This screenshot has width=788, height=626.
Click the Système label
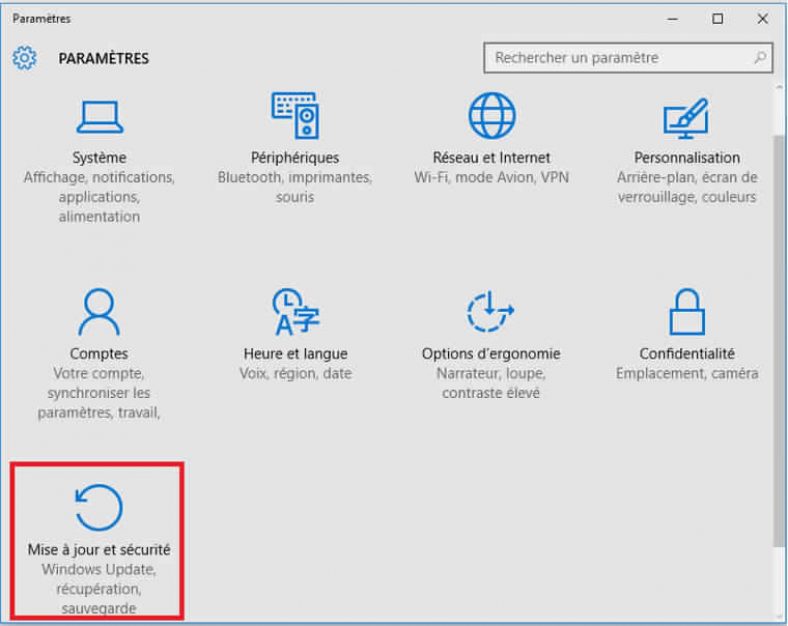[99, 157]
